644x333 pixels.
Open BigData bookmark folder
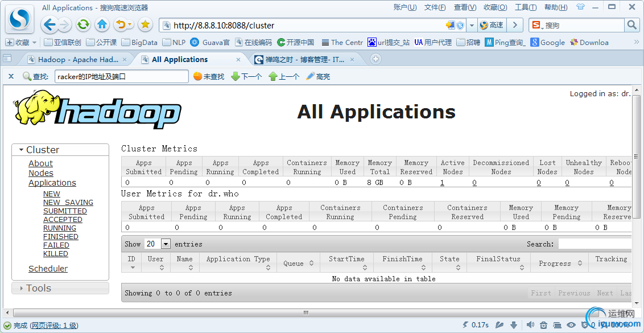point(139,42)
